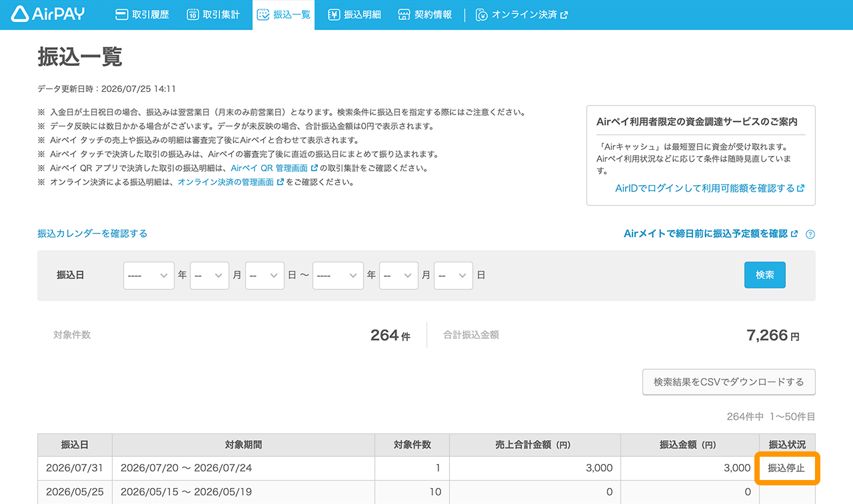Screen dimensions: 853x504
Task: Open the 振込明細 tab
Action: pos(355,15)
